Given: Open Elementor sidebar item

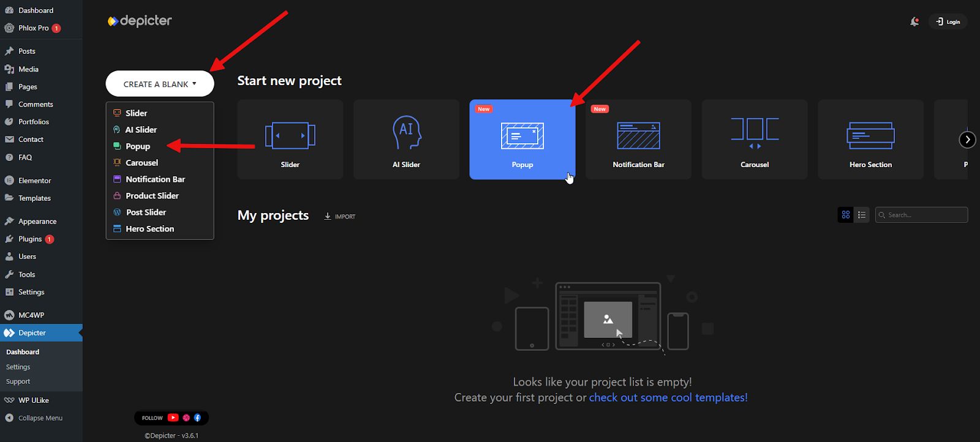Looking at the screenshot, I should (x=41, y=181).
